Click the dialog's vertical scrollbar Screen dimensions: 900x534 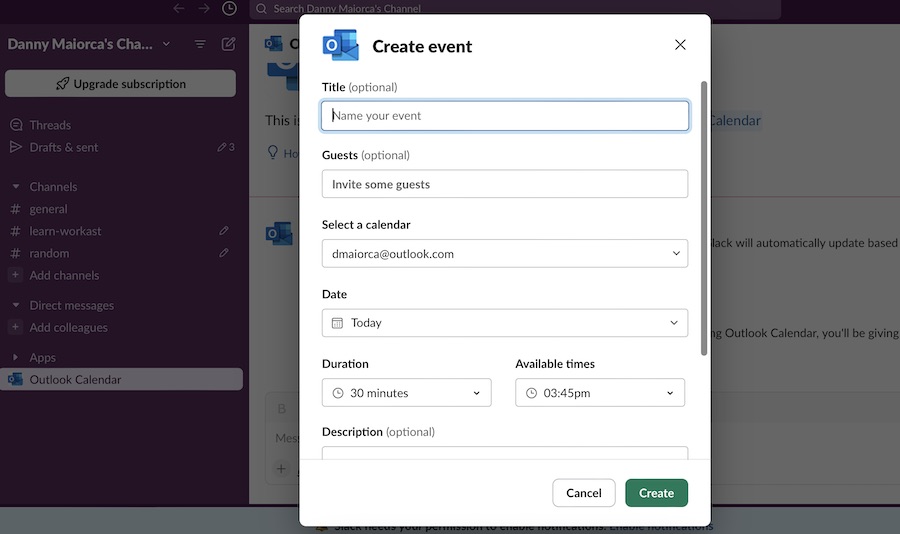[x=704, y=218]
